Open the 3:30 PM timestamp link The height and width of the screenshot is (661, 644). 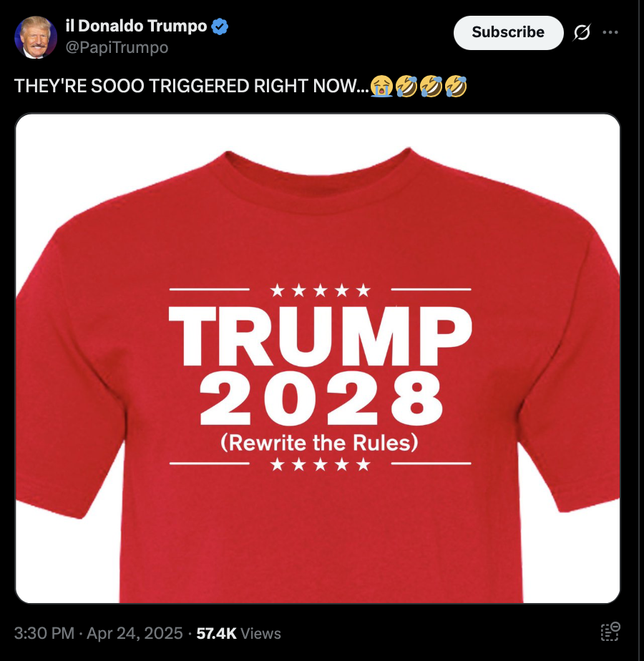tap(44, 633)
